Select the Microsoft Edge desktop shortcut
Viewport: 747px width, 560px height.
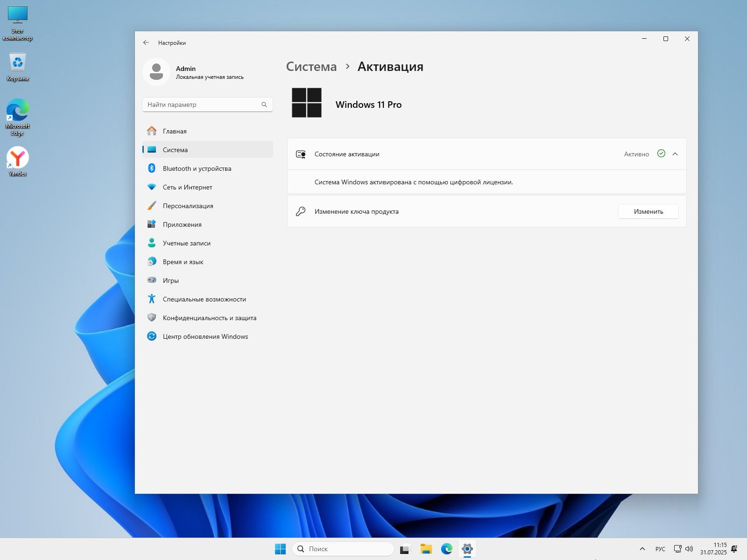pos(18,117)
